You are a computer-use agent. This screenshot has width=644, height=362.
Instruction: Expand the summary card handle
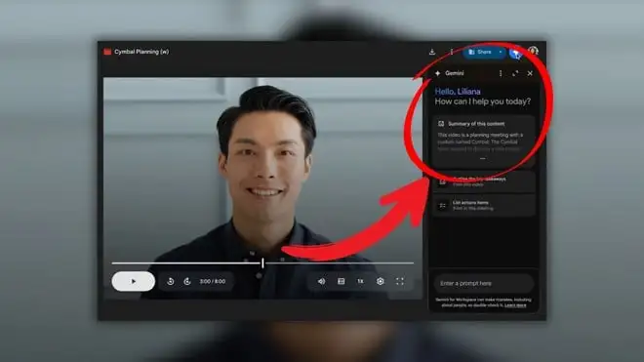click(x=483, y=159)
